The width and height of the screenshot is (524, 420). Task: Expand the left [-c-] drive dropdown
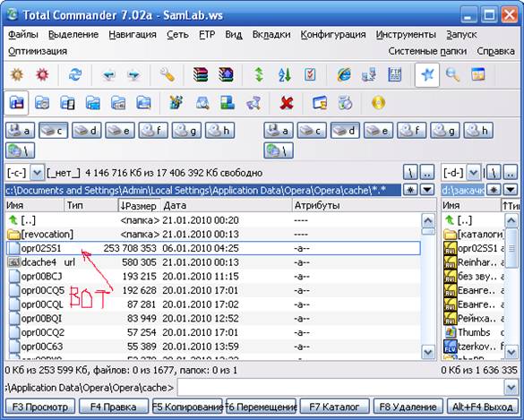(x=37, y=173)
